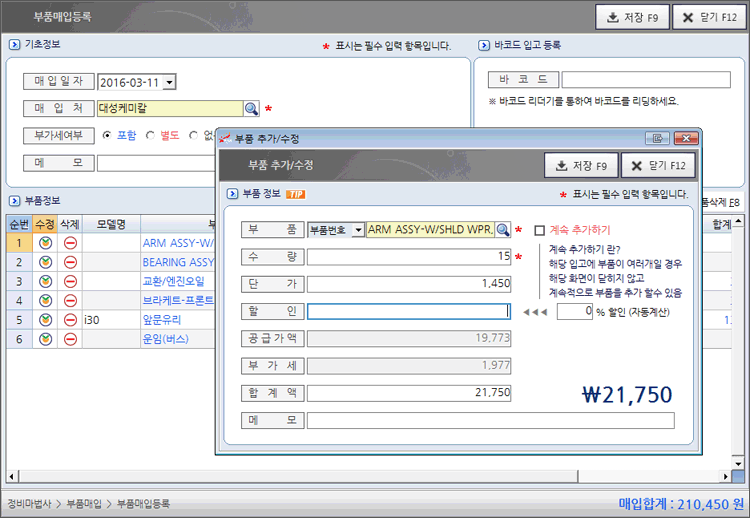
Task: Open the 매입일자 date dropdown
Action: 169,82
